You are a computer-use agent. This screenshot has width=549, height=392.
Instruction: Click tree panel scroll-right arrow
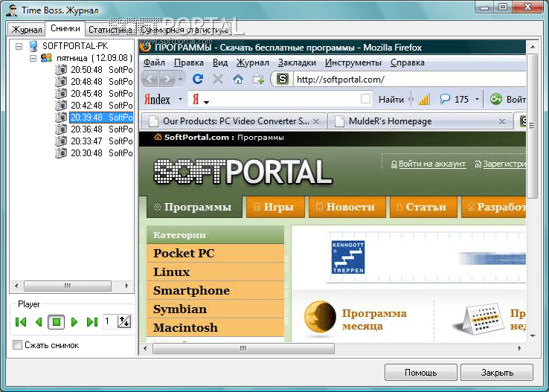127,286
